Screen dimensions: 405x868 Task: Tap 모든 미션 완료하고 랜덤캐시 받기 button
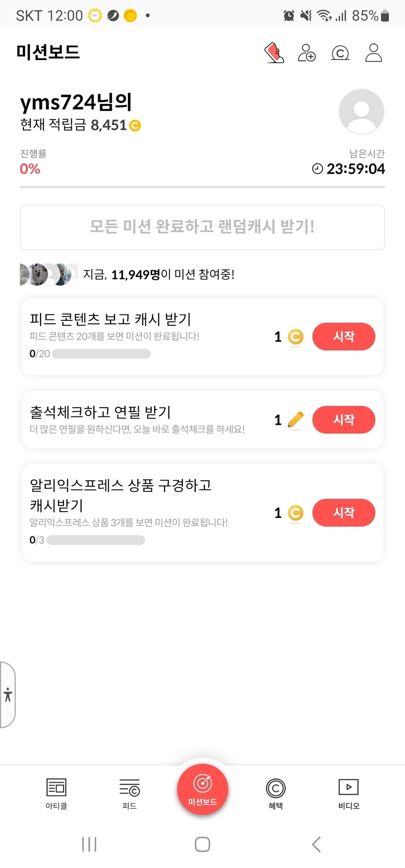(202, 227)
